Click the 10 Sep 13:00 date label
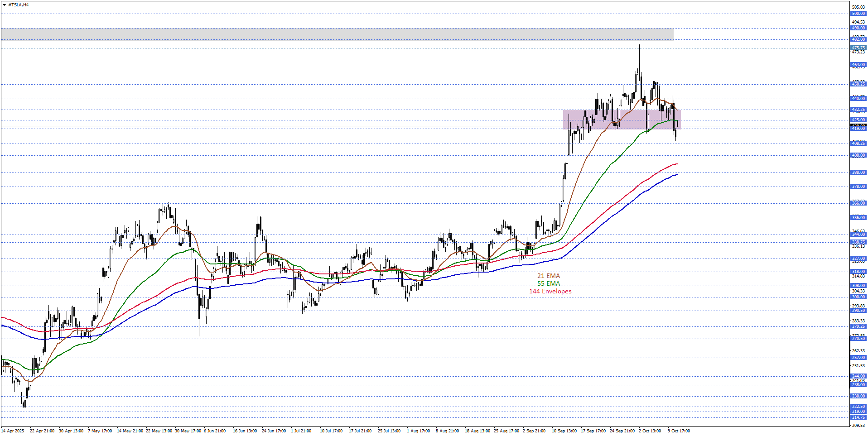Screen dimensions: 868x436 click(x=564, y=431)
